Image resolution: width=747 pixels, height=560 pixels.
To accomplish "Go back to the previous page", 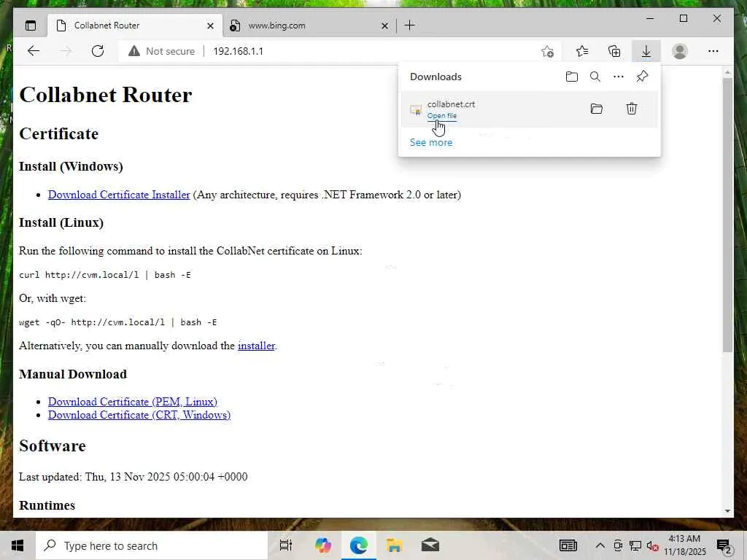I will [x=34, y=51].
